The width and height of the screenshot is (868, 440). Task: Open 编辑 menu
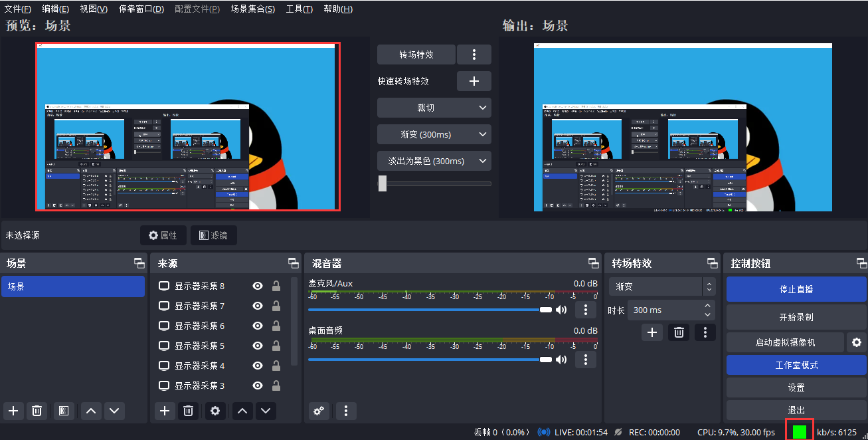click(55, 9)
